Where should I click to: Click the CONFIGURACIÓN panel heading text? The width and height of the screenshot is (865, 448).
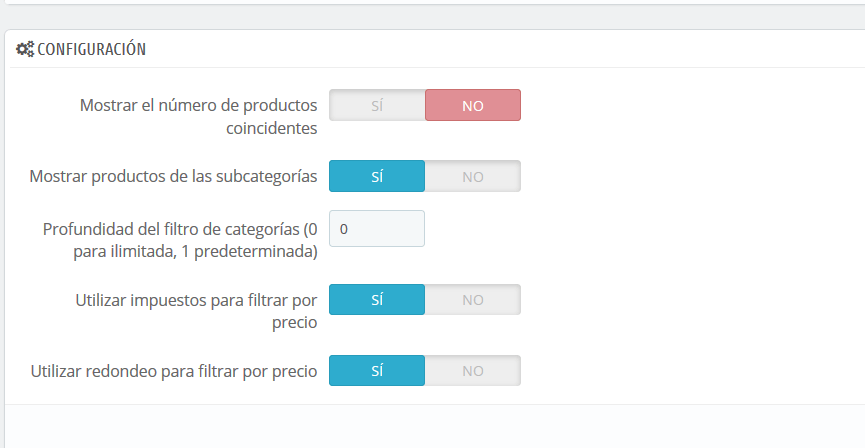click(x=92, y=49)
